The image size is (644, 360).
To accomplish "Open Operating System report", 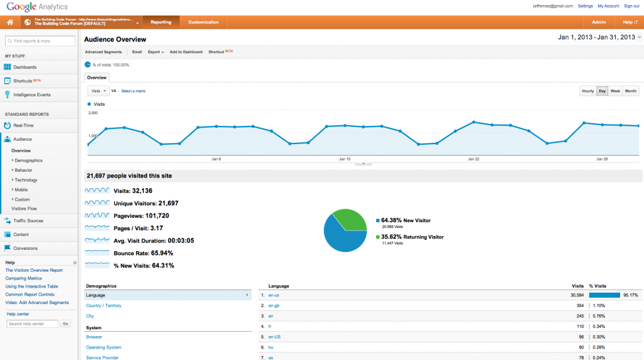I will (104, 347).
